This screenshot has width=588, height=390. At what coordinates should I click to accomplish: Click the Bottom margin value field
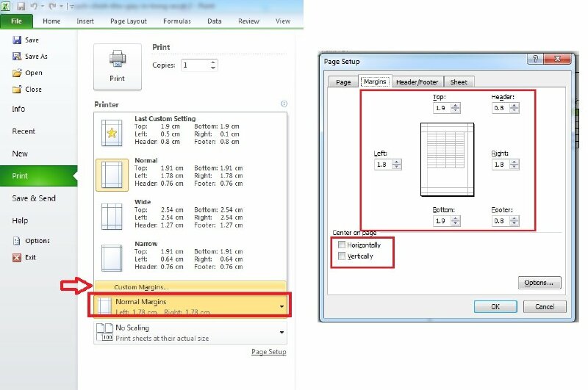(442, 221)
